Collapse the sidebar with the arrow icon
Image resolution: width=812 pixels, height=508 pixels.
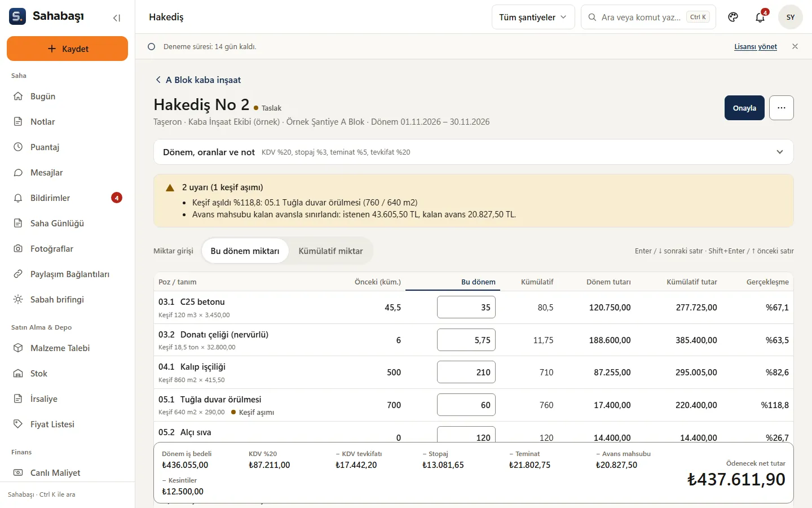[117, 17]
